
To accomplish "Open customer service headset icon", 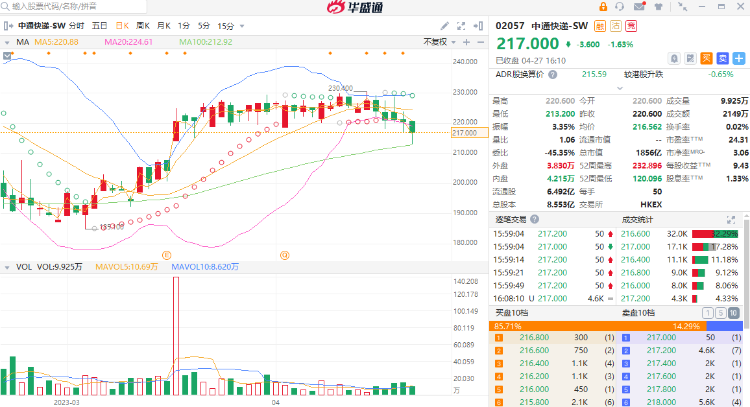I will [620, 7].
